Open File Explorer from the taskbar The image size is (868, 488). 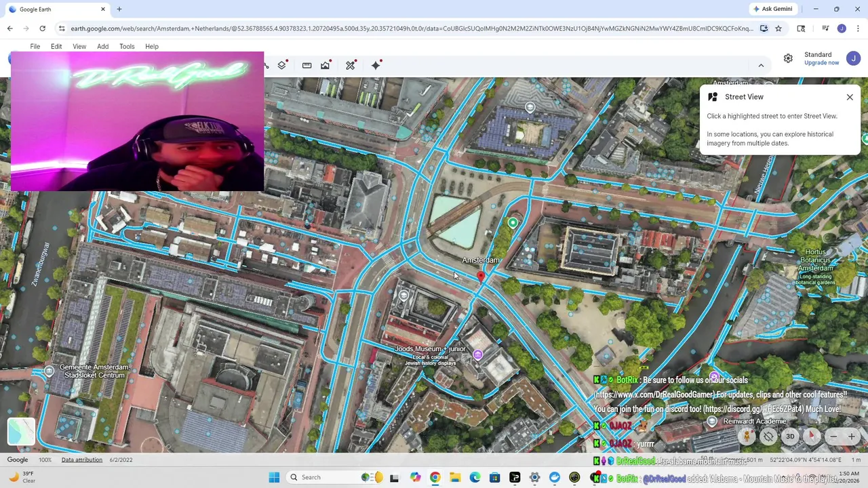coord(454,477)
